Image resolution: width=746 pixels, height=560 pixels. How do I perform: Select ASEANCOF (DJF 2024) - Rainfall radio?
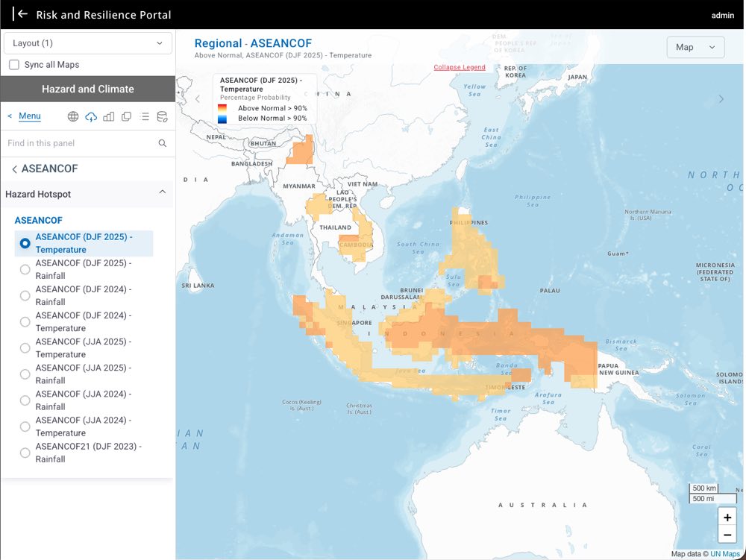tap(25, 296)
